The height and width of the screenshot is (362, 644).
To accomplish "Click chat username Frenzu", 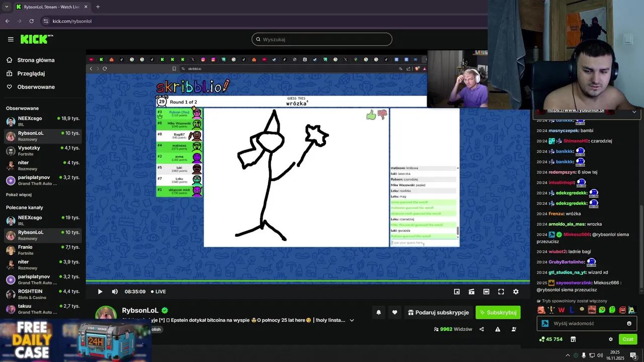I will click(x=556, y=214).
